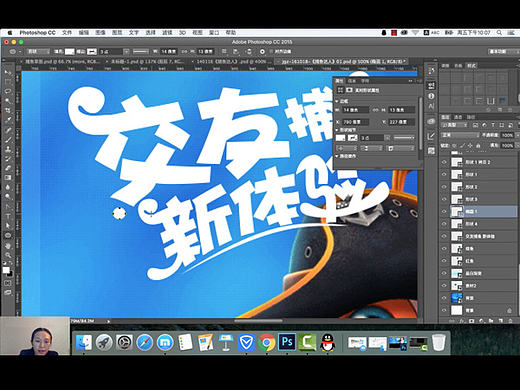Select the Zoom tool
520x390 pixels.
pyautogui.click(x=8, y=255)
